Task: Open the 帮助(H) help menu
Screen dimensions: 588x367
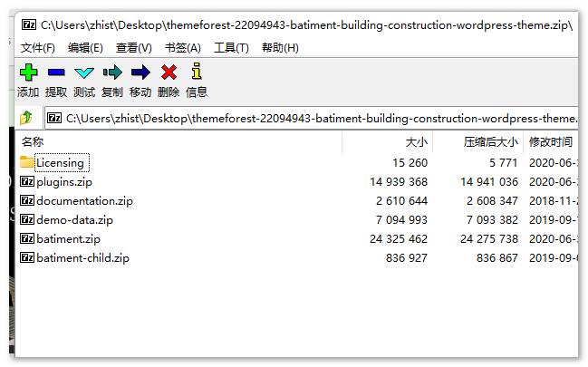Action: pos(279,47)
